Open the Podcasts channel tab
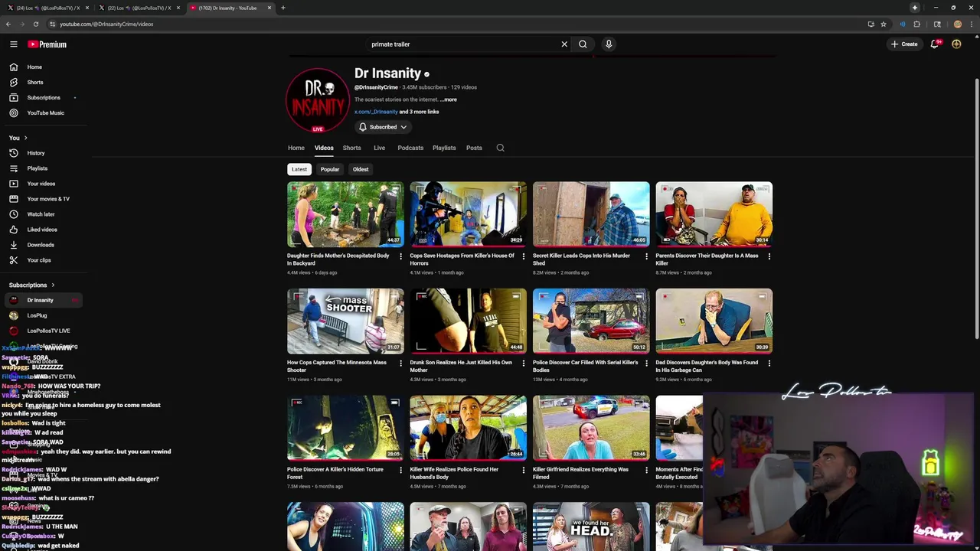980x551 pixels. point(410,148)
